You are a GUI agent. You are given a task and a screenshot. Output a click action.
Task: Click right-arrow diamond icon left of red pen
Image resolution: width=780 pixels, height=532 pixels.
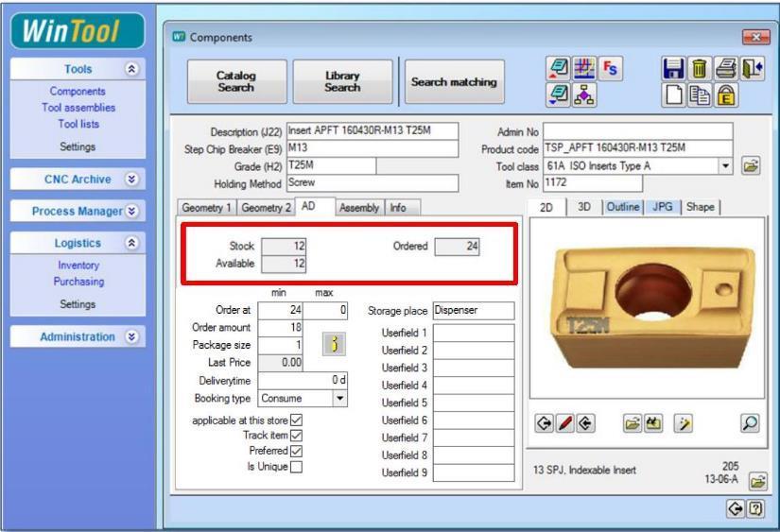tap(545, 423)
